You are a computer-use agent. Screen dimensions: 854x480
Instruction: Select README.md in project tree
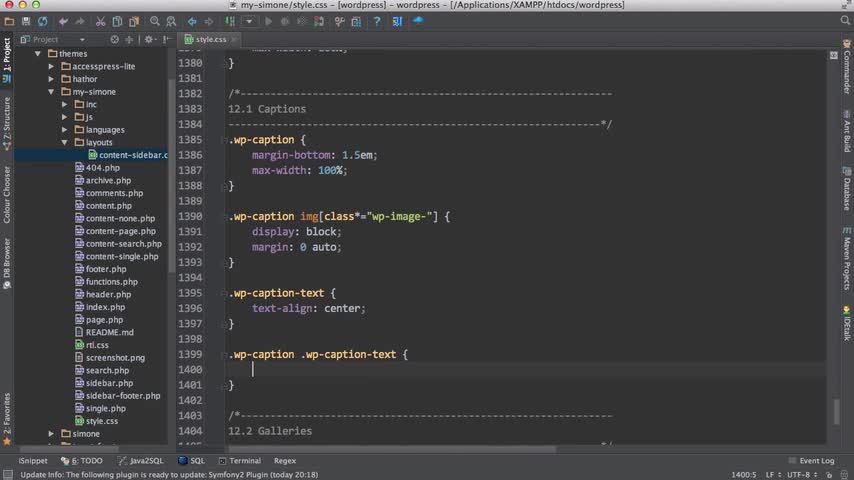104,332
